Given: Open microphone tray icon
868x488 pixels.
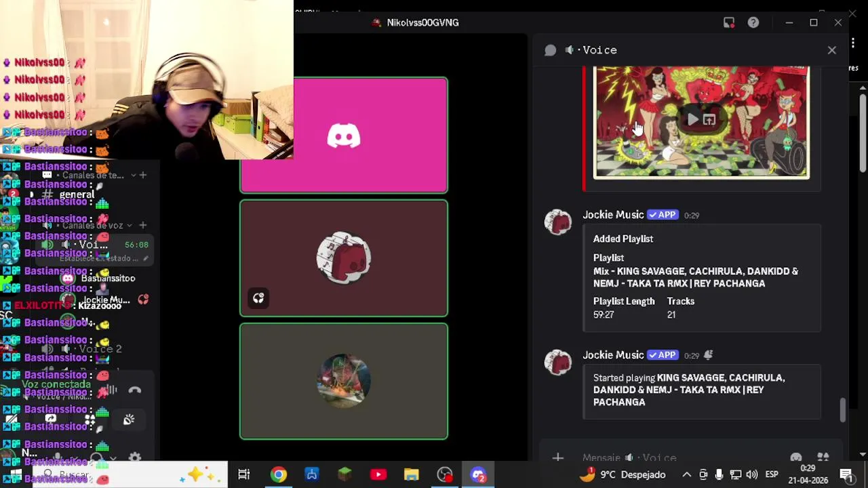Looking at the screenshot, I should click(719, 474).
